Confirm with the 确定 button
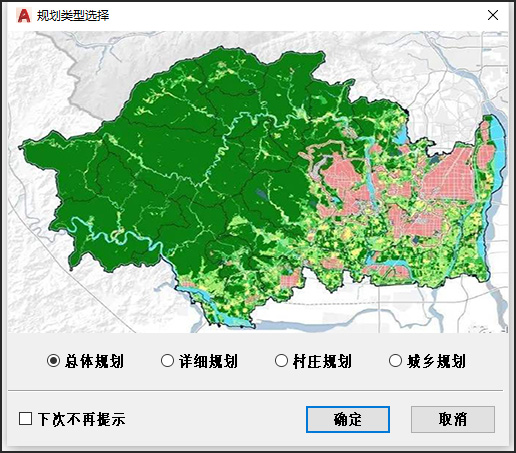 click(348, 419)
